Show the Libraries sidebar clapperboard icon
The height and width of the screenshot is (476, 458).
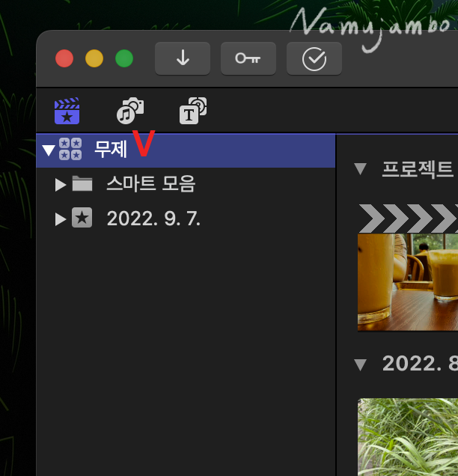(x=67, y=111)
